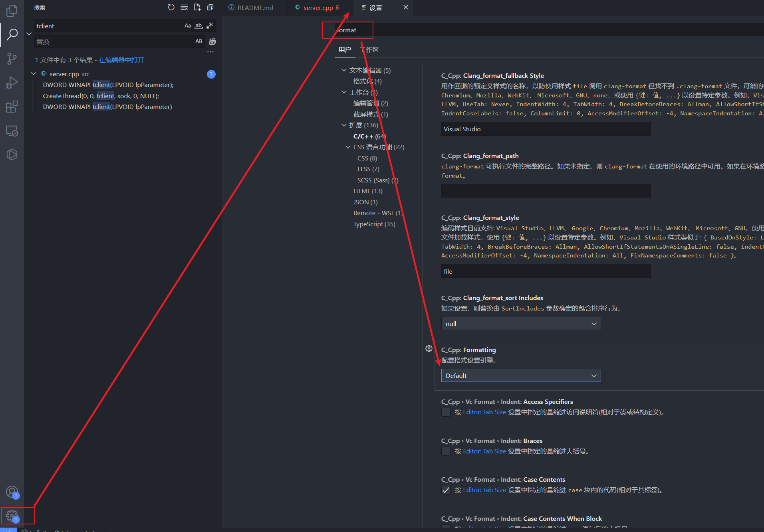
Task: Click the gear icon beside C_Cpp Formatting setting
Action: (x=429, y=348)
